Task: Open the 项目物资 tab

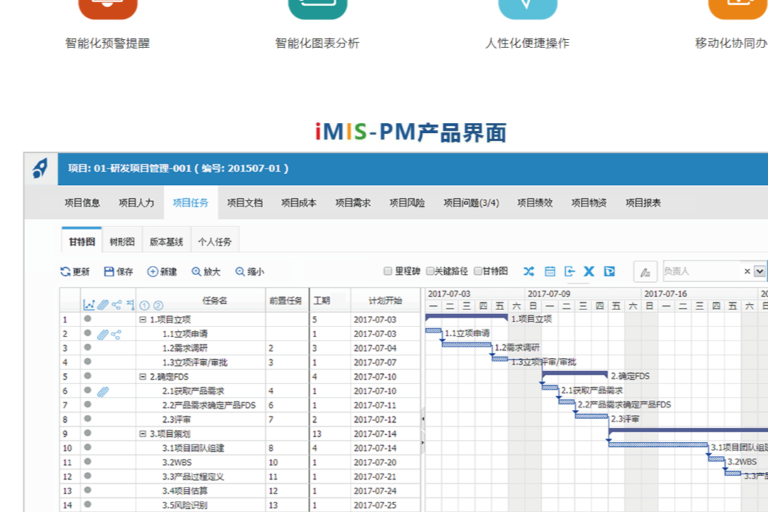Action: tap(589, 202)
